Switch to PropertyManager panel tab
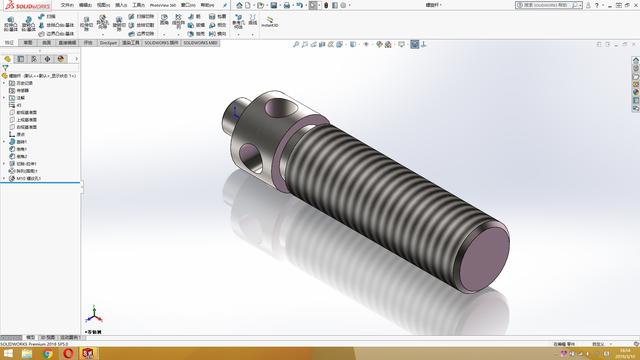Viewport: 640px width, 360px height. click(x=21, y=59)
